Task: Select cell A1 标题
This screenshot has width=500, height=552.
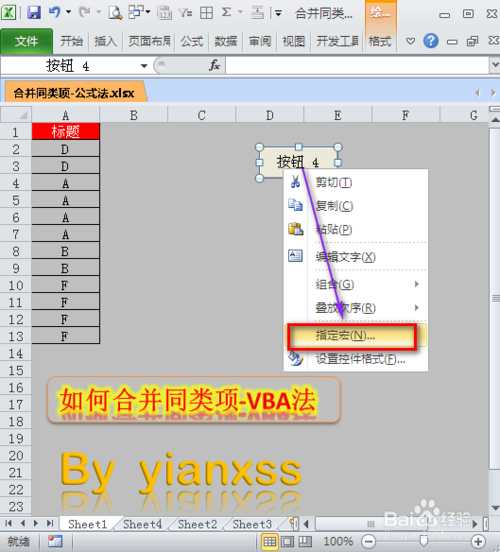Action: [x=65, y=132]
